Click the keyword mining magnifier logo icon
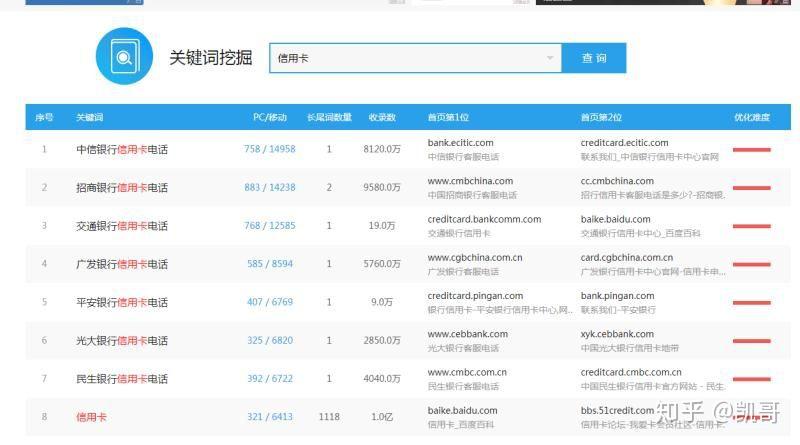The height and width of the screenshot is (445, 800). 124,56
